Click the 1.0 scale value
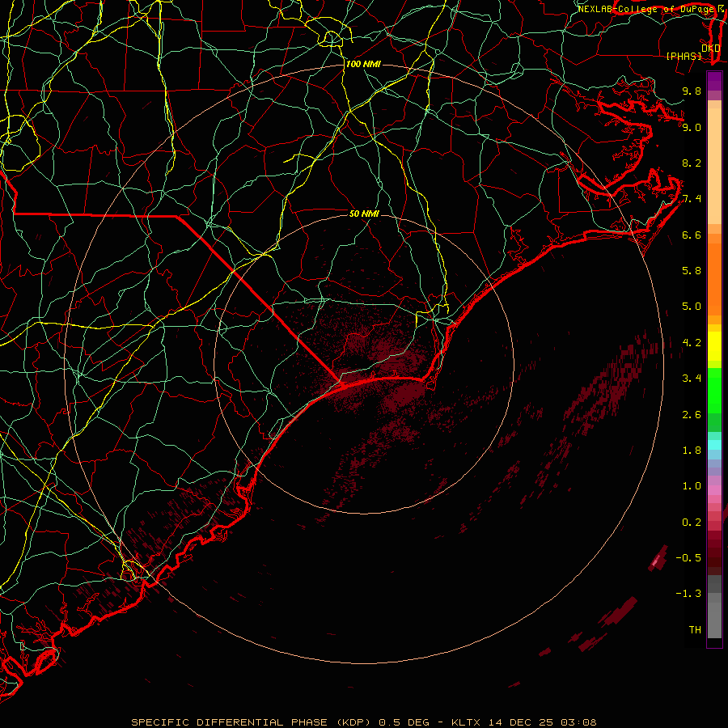 pyautogui.click(x=692, y=486)
